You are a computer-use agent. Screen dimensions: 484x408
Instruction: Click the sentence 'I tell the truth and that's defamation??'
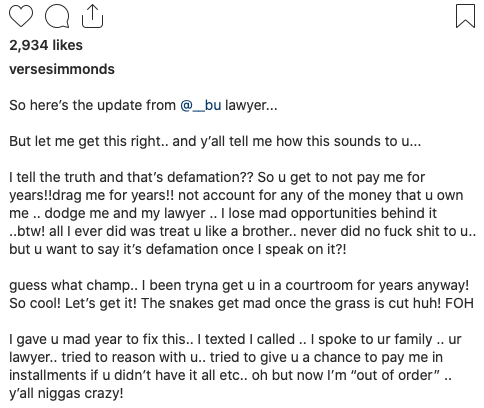[132, 177]
